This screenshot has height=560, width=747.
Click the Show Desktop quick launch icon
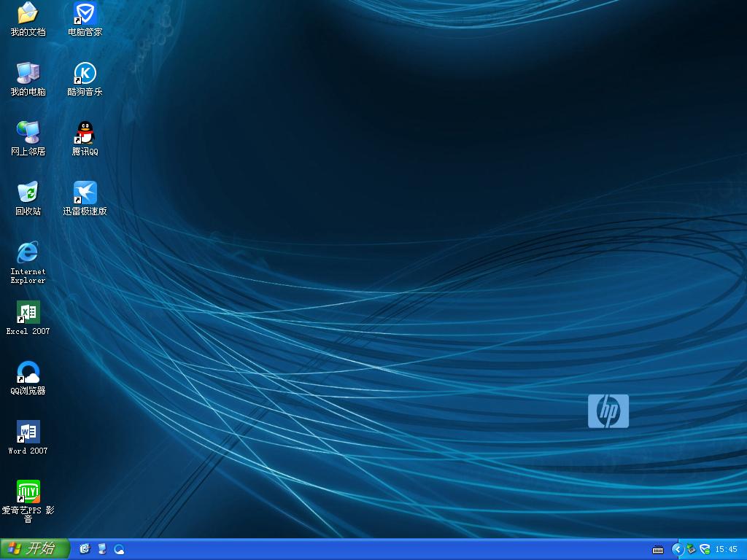click(x=101, y=549)
